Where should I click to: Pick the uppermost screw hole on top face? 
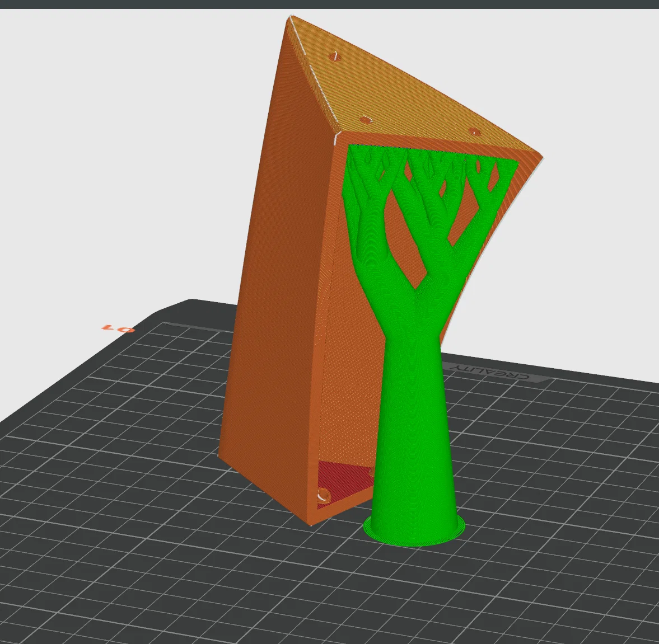click(335, 57)
